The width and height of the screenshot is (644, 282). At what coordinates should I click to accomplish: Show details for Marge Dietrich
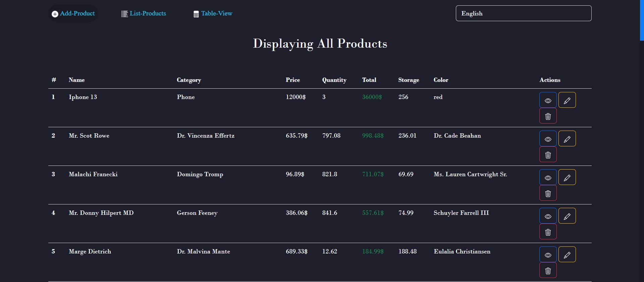click(548, 254)
